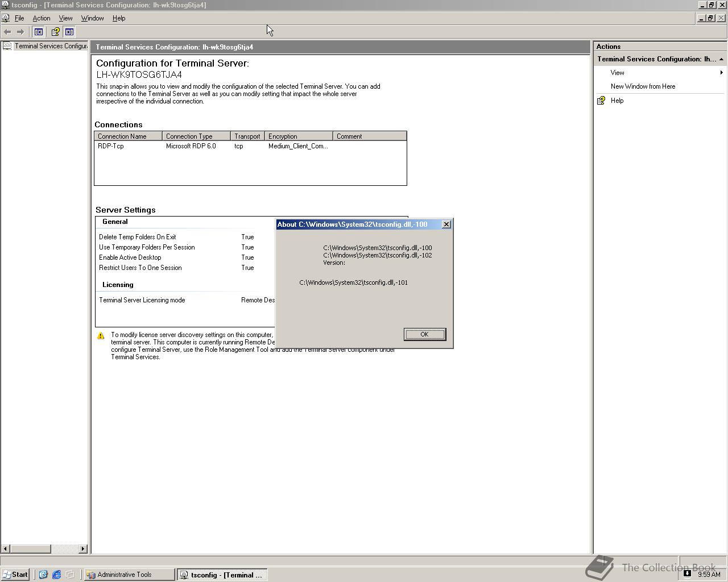The height and width of the screenshot is (582, 728).
Task: Click the Medium_Client_Com... encryption cell
Action: 298,146
